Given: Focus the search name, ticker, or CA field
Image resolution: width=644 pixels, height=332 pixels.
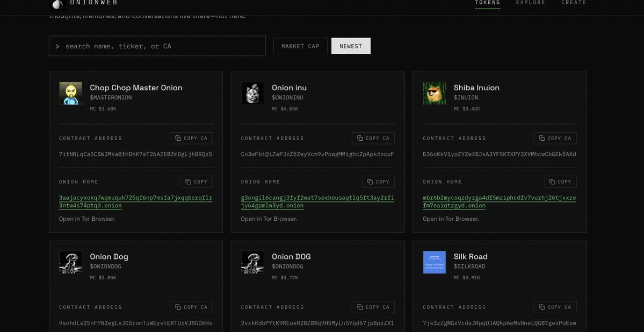Looking at the screenshot, I should [157, 46].
